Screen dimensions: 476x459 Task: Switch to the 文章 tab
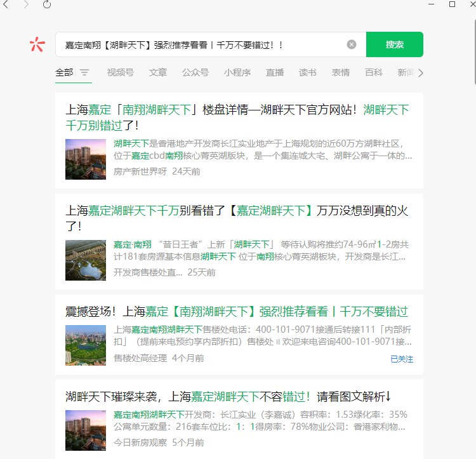(x=158, y=72)
